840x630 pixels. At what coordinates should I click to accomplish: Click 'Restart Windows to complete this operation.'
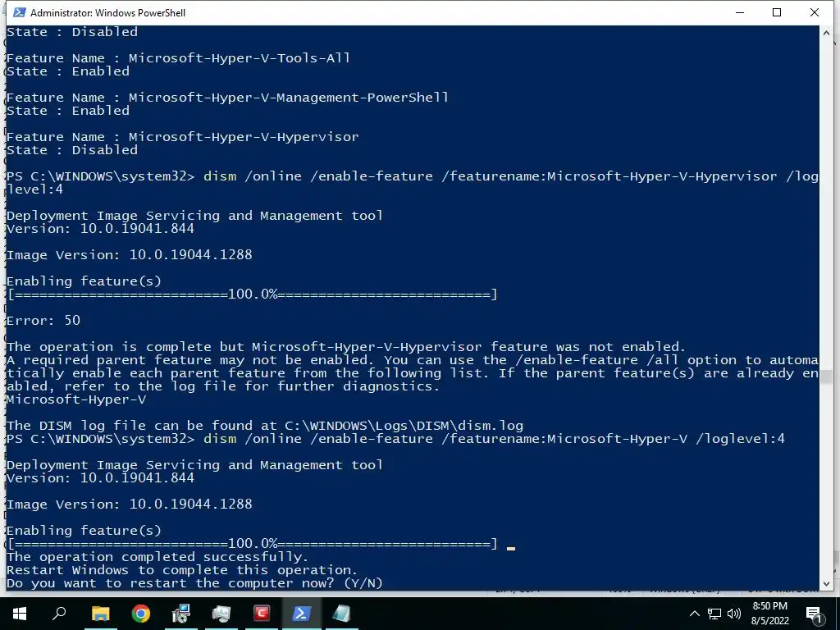tap(182, 570)
